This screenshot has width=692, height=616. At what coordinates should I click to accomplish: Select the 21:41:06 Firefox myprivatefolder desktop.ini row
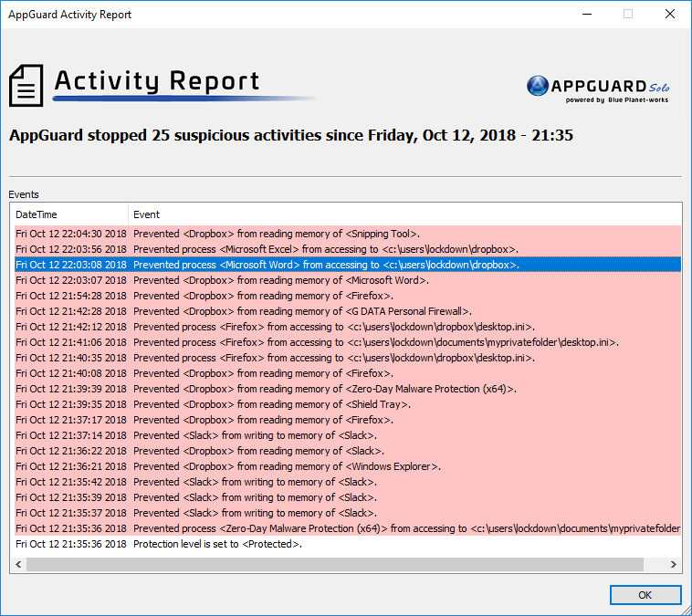(348, 342)
